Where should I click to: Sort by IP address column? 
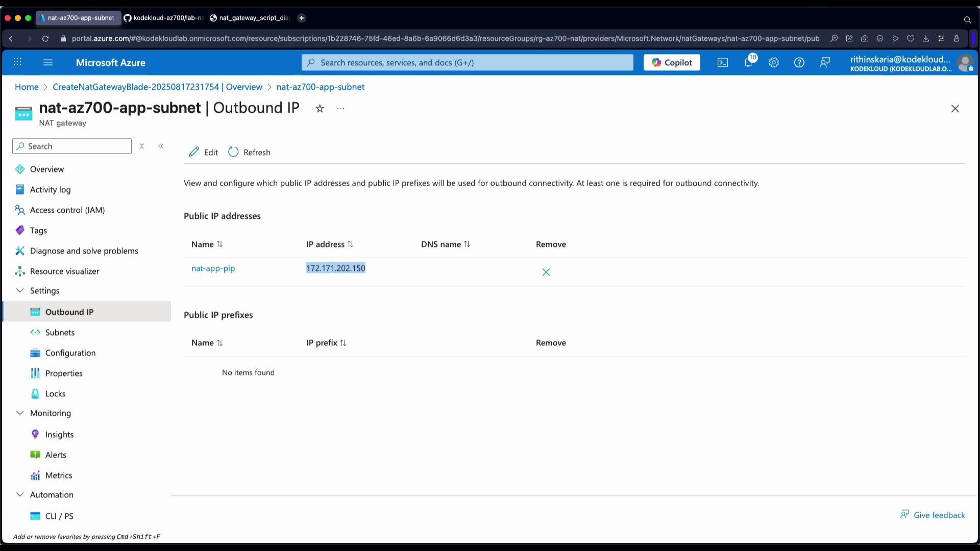(330, 244)
